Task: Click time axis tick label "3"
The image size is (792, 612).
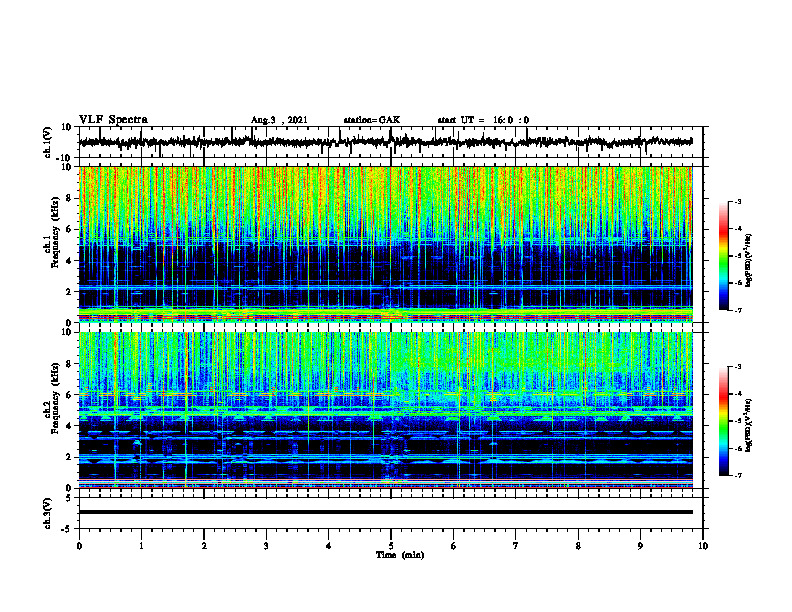Action: pos(266,546)
